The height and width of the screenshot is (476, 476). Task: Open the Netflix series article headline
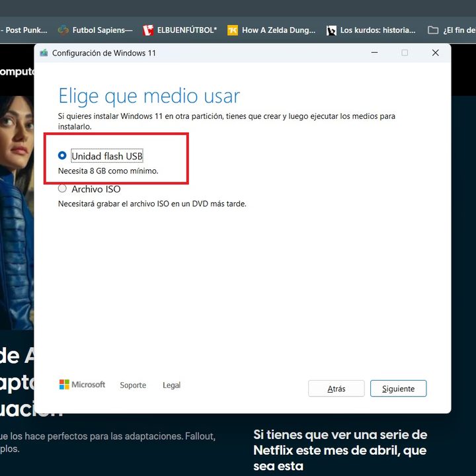340,450
